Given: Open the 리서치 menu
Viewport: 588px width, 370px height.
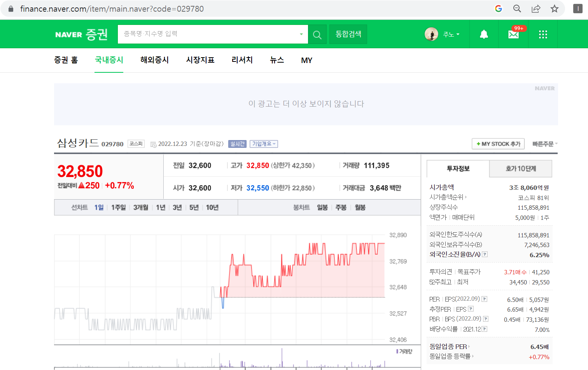Looking at the screenshot, I should pyautogui.click(x=242, y=60).
